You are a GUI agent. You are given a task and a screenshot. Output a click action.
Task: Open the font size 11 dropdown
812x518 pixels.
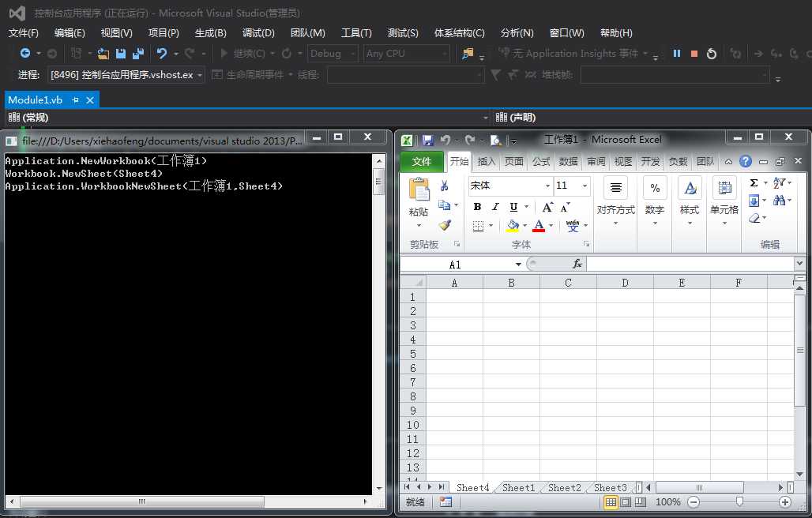pos(585,186)
